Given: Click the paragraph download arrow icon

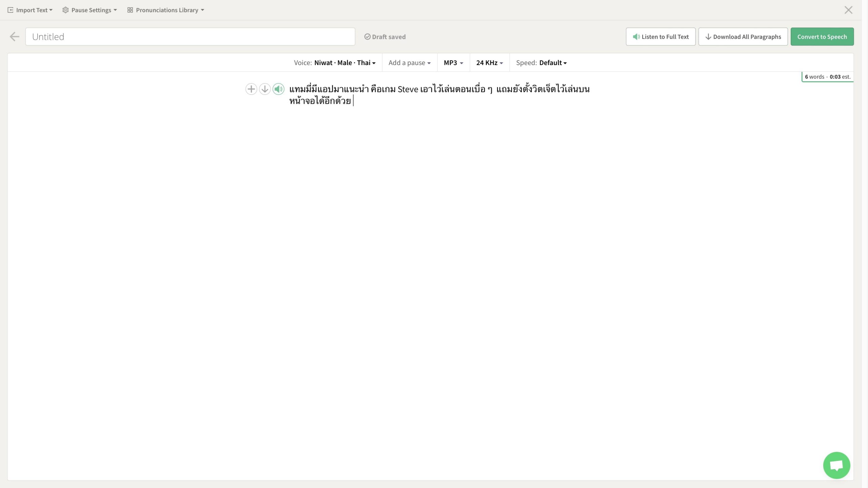Looking at the screenshot, I should click(x=264, y=89).
